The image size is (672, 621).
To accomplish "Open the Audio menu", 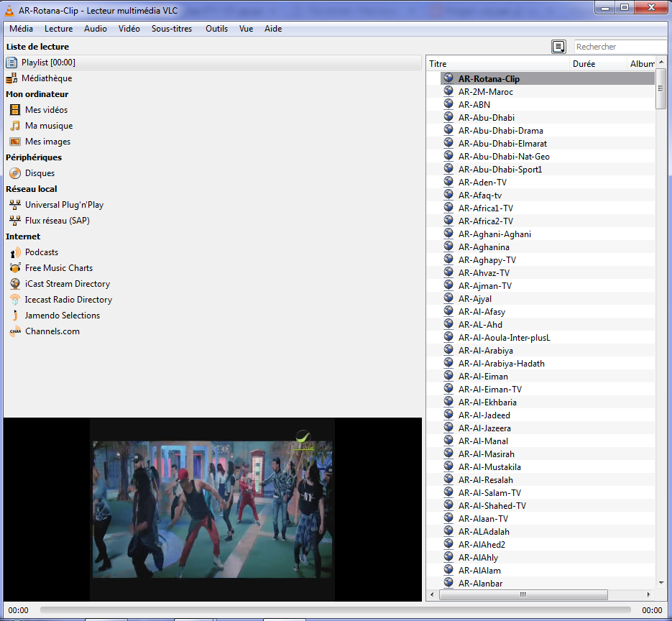I will 95,29.
